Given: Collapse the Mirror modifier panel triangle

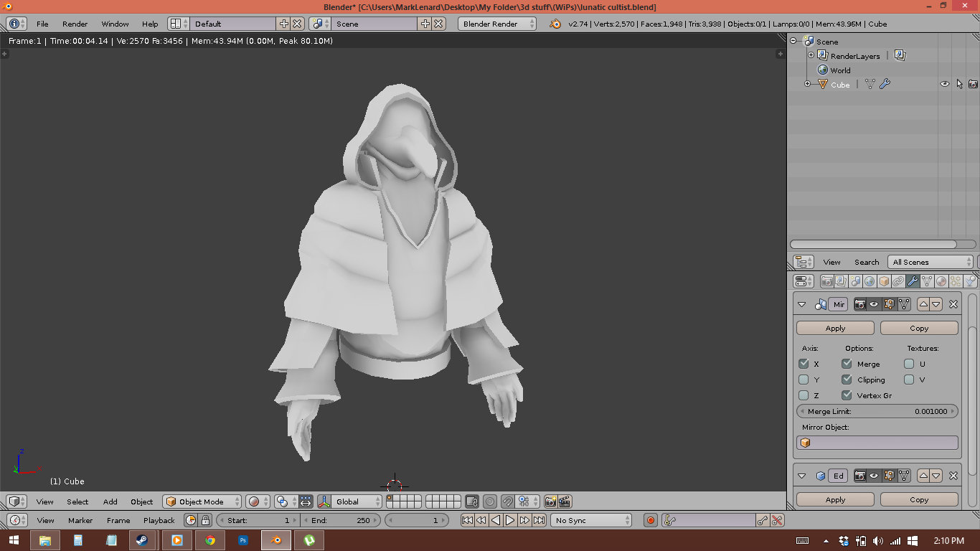Looking at the screenshot, I should point(802,304).
